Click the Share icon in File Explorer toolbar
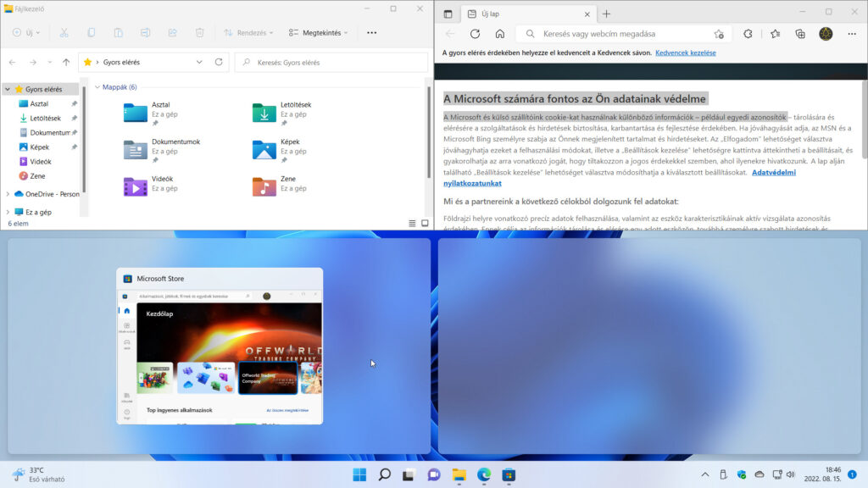 click(x=173, y=33)
